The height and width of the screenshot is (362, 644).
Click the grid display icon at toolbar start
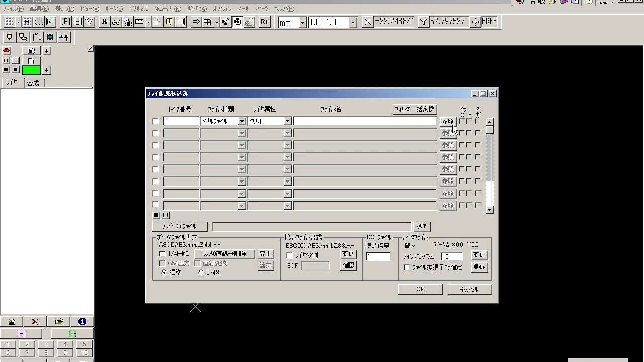click(9, 22)
